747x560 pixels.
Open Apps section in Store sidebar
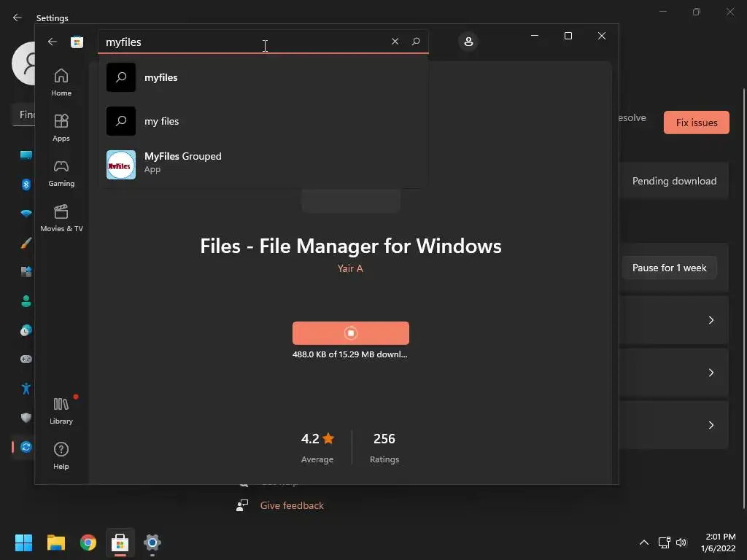(61, 128)
